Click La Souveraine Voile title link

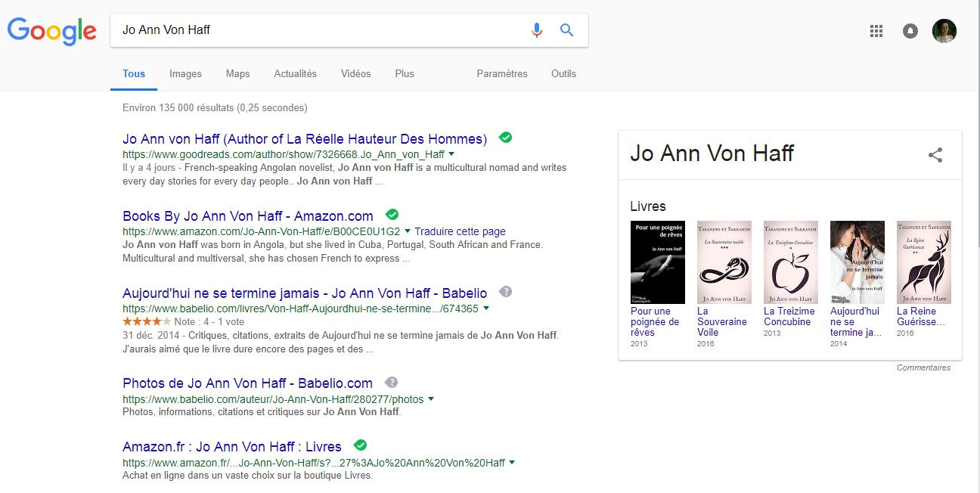click(721, 321)
